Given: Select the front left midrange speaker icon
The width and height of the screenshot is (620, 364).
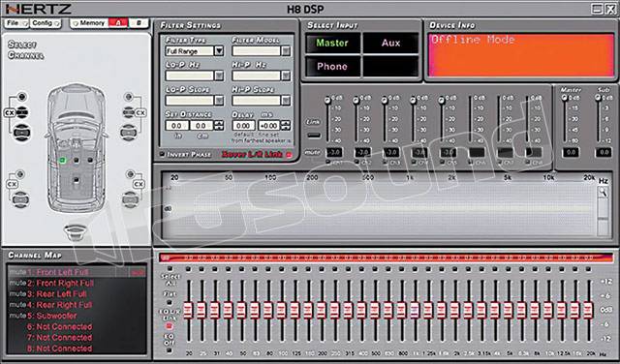Looking at the screenshot, I should tap(22, 112).
